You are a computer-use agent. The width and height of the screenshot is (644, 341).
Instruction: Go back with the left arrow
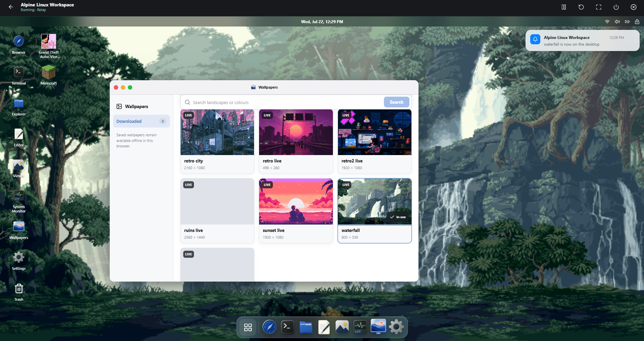(x=11, y=7)
